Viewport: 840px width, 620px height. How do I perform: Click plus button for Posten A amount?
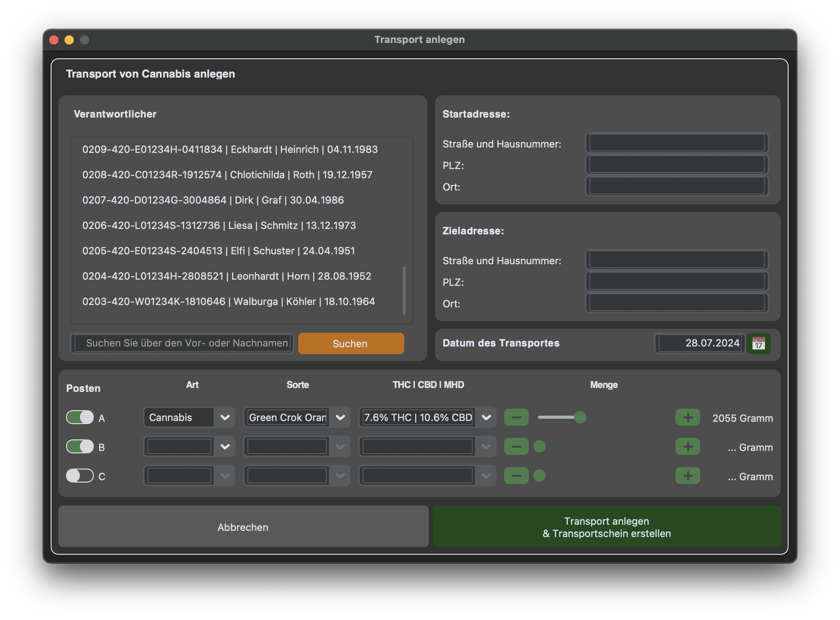[687, 418]
